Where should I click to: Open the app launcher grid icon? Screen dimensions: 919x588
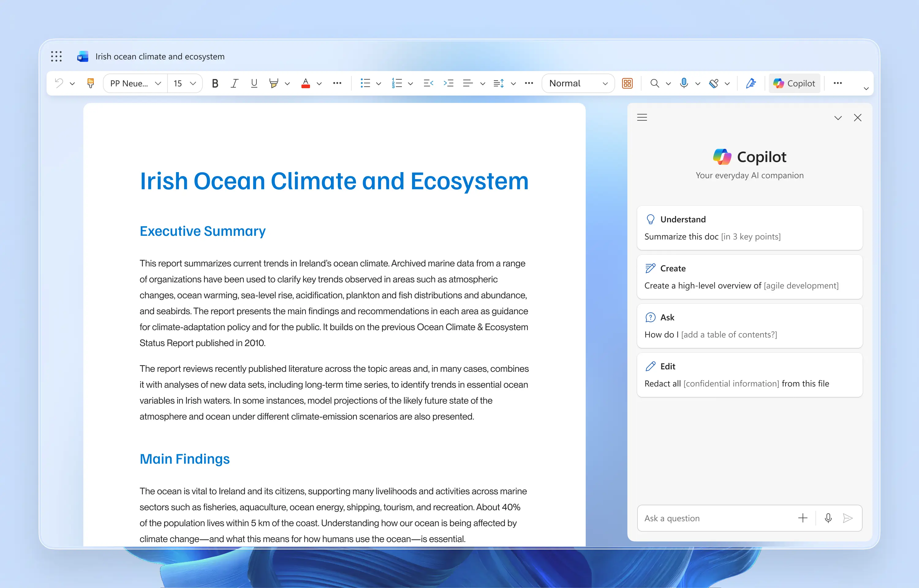pos(56,57)
